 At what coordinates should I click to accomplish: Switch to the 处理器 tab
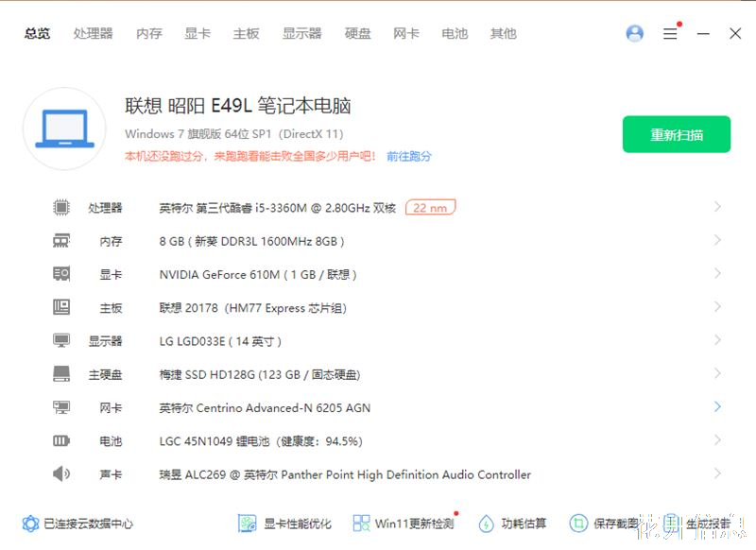point(93,33)
